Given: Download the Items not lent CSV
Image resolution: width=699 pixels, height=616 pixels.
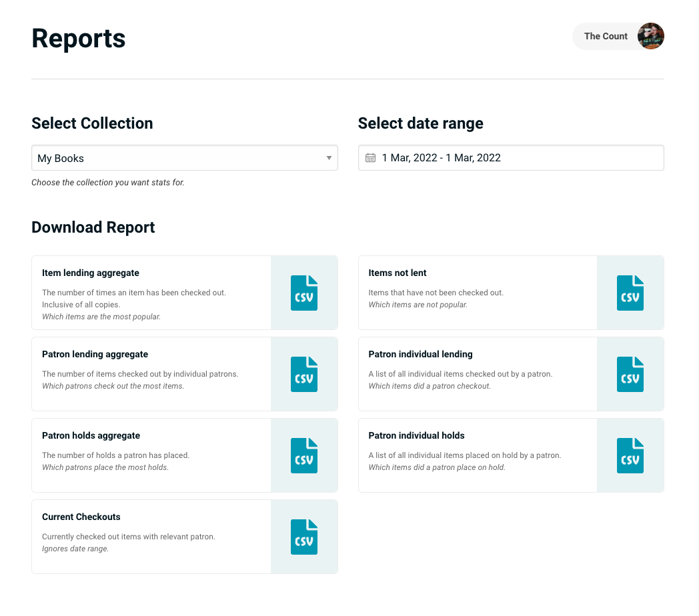Looking at the screenshot, I should pos(630,292).
